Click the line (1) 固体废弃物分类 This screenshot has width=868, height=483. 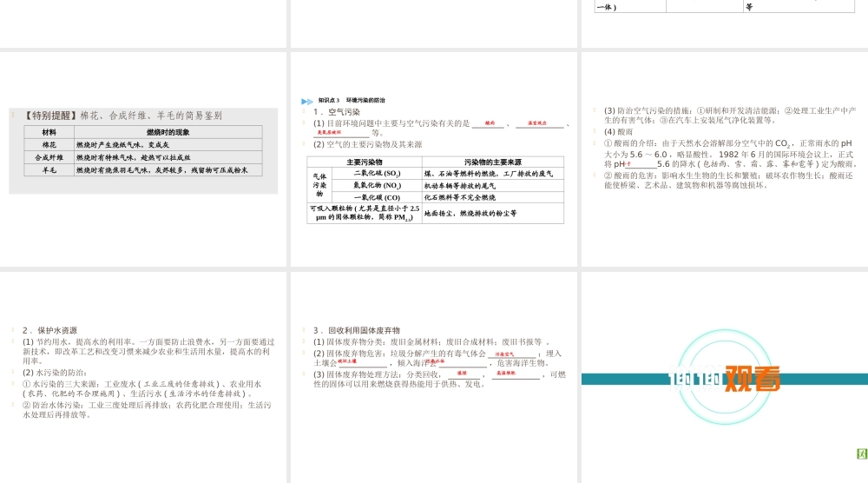pos(431,341)
